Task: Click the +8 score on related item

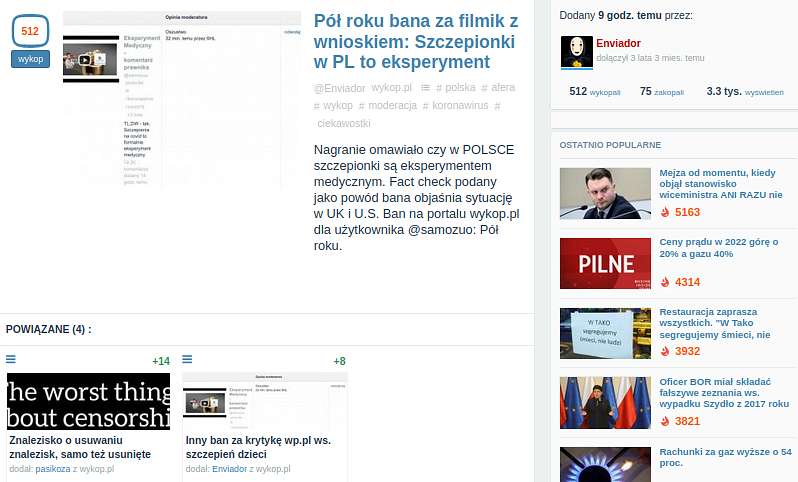Action: point(339,361)
